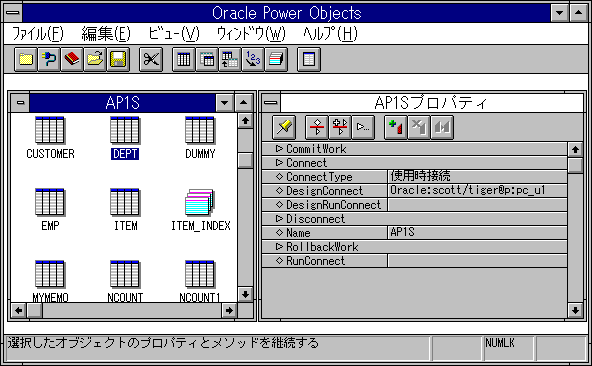Click the green plus add property icon
This screenshot has height=366, width=592.
(395, 127)
